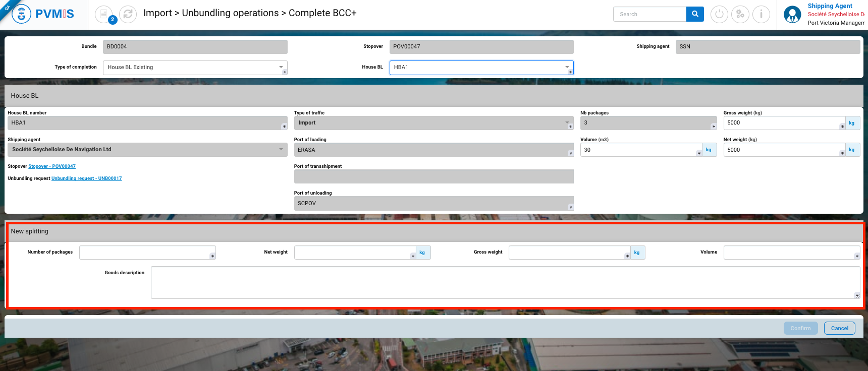Open the settings gears icon
Image resolution: width=868 pixels, height=371 pixels.
740,14
